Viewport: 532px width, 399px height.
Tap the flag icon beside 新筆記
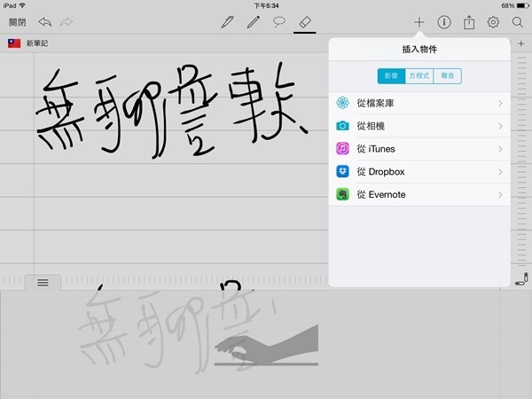[x=14, y=43]
